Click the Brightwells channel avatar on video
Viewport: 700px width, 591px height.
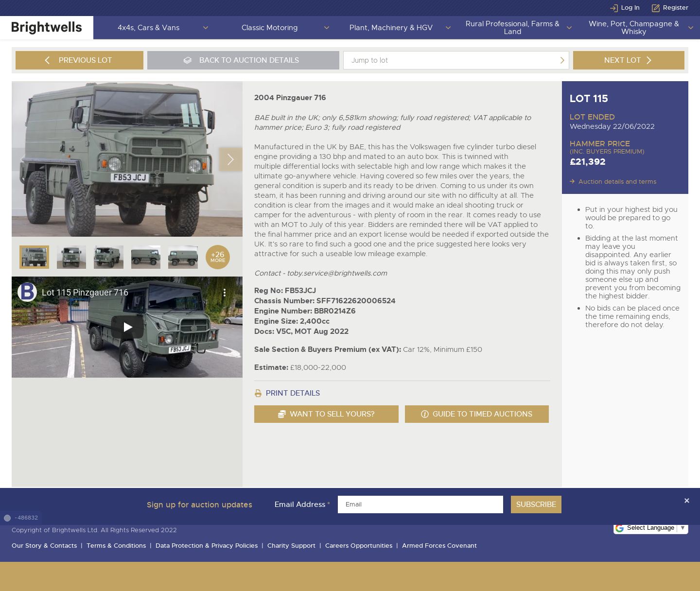pos(27,292)
